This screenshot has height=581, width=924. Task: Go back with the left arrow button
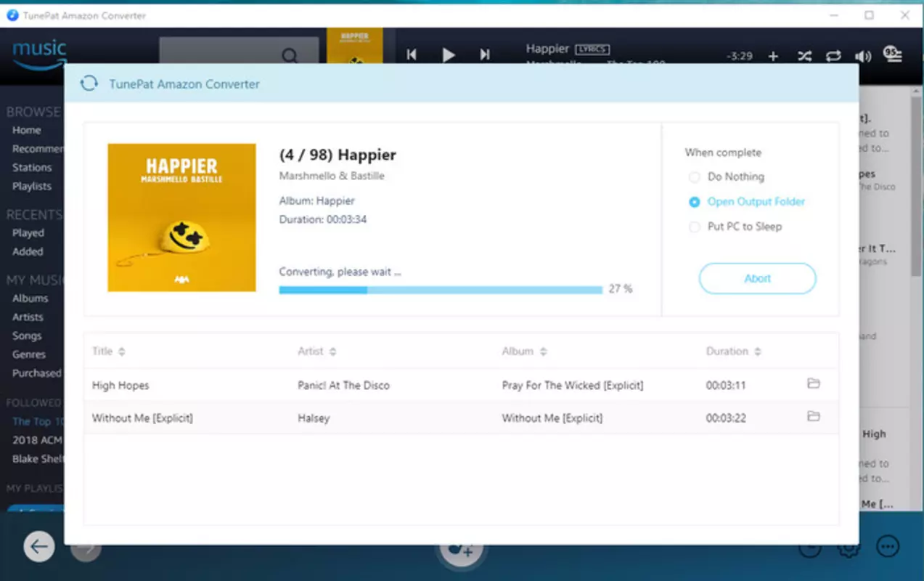coord(39,547)
